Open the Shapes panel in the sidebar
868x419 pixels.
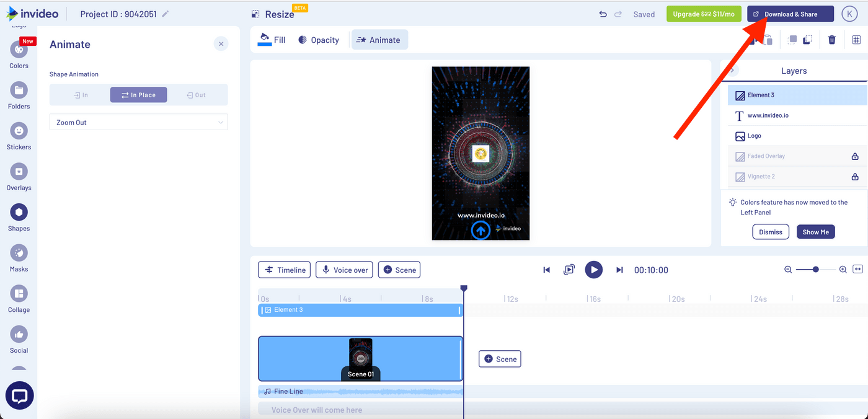(19, 217)
